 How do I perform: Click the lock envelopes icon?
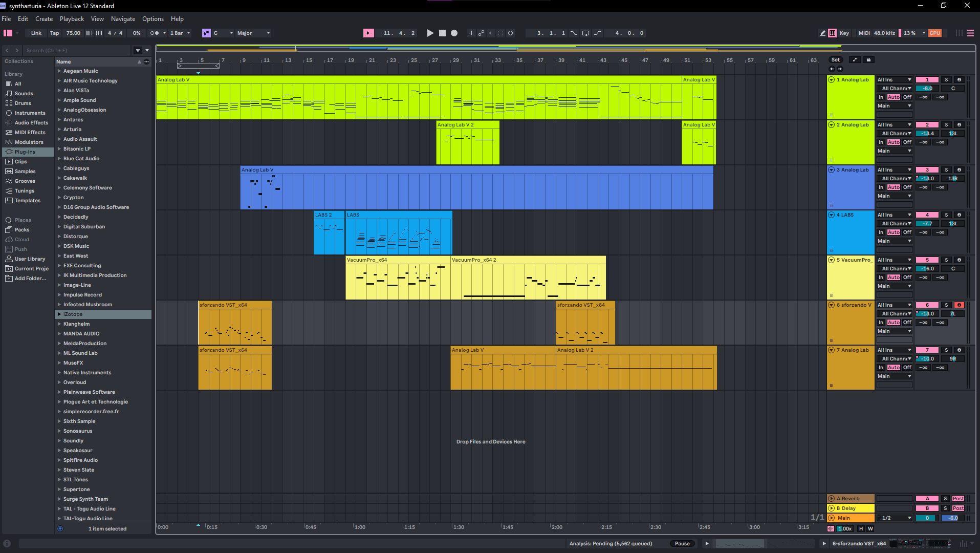(x=868, y=60)
